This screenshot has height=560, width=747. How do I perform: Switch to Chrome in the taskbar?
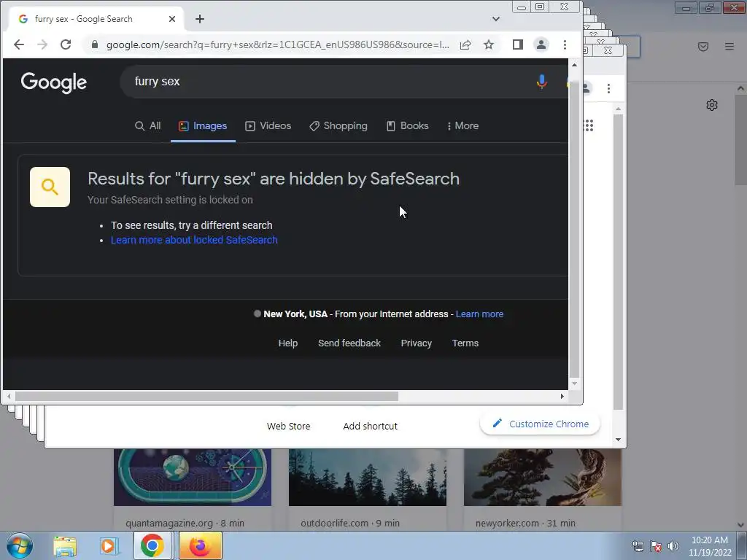[x=152, y=545]
